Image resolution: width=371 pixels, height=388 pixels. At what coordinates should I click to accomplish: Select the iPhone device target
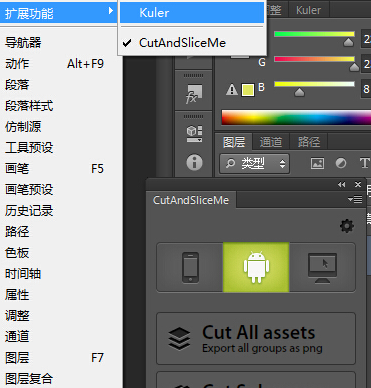[190, 267]
